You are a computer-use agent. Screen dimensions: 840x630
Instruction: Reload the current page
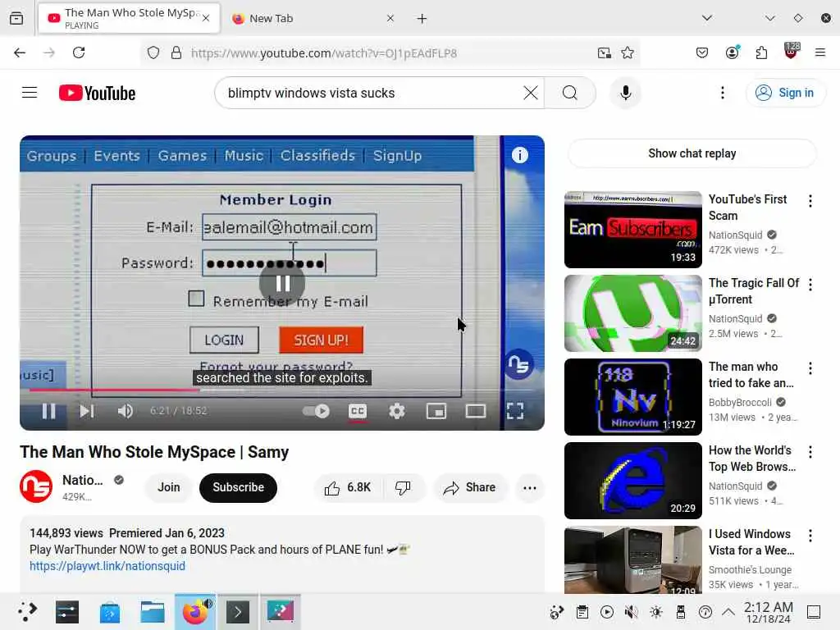click(79, 52)
